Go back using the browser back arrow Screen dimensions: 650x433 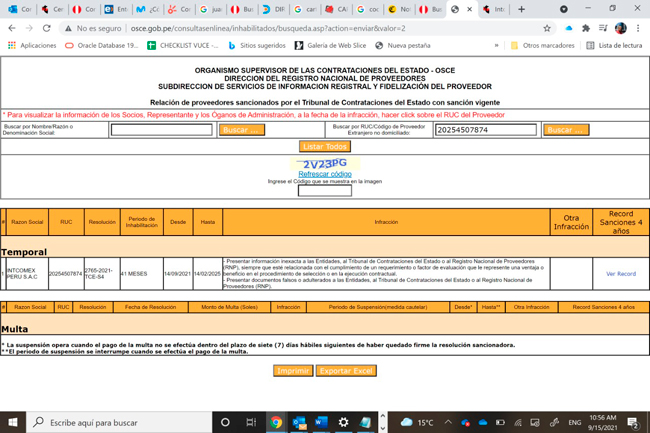pos(11,28)
